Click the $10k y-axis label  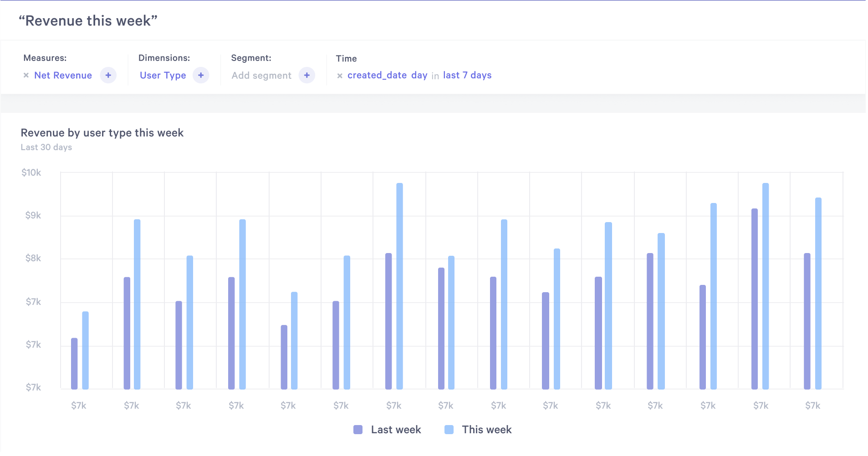coord(31,172)
